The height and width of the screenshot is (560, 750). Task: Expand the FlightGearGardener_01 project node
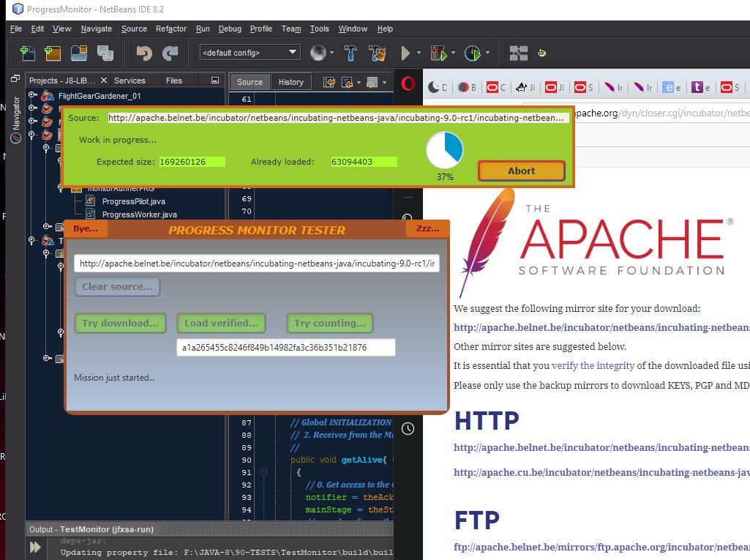click(32, 95)
